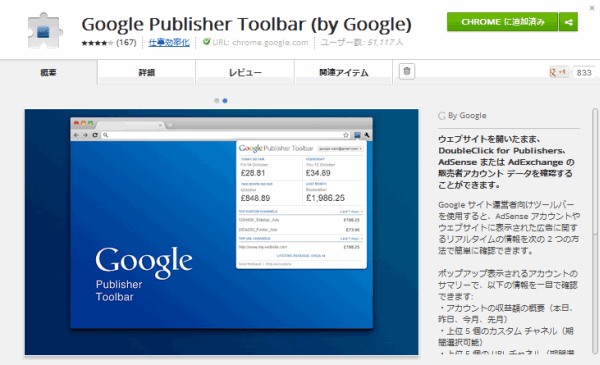Viewport: 600px width, 365px height.
Task: Click the green verified checkmark icon
Action: coord(207,42)
